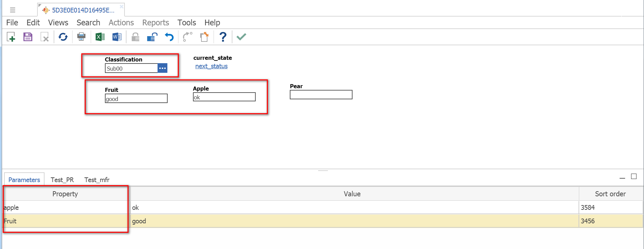Click the grey Promote icon
The width and height of the screenshot is (644, 249).
[x=187, y=37]
